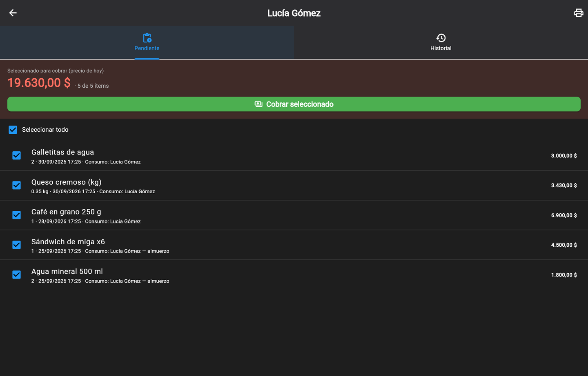
Task: Click the Sándwich de miga x6 name
Action: click(68, 242)
